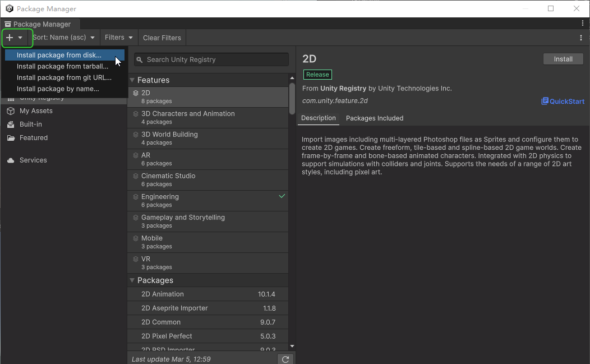Select the Mobile feature set
This screenshot has height=364, width=590.
(208, 242)
